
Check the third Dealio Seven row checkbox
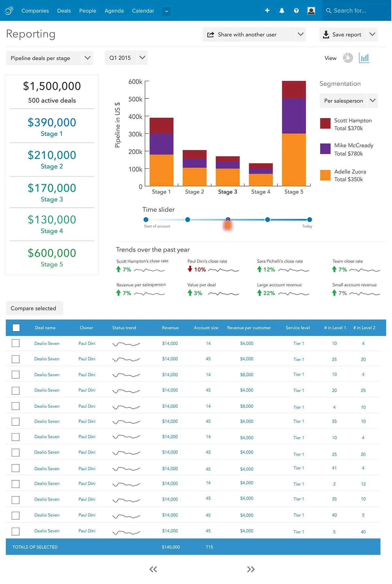point(15,374)
